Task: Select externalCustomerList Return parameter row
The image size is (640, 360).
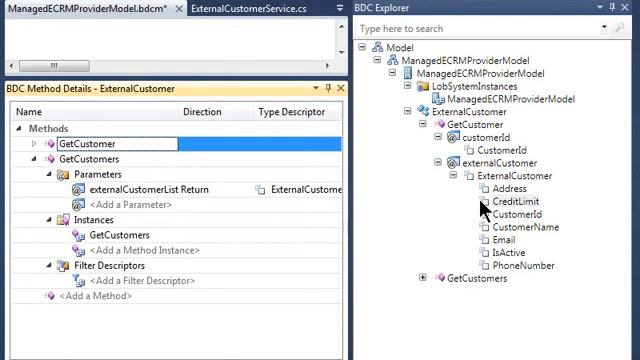Action: [177, 189]
